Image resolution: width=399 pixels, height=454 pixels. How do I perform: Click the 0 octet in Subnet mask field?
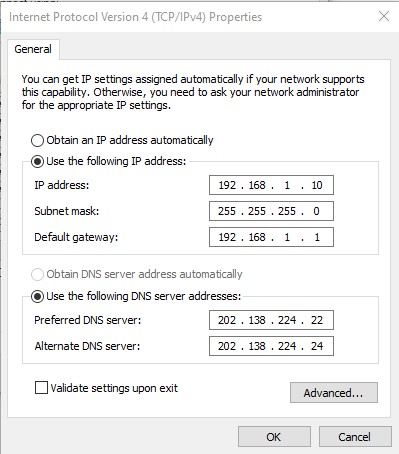point(316,211)
